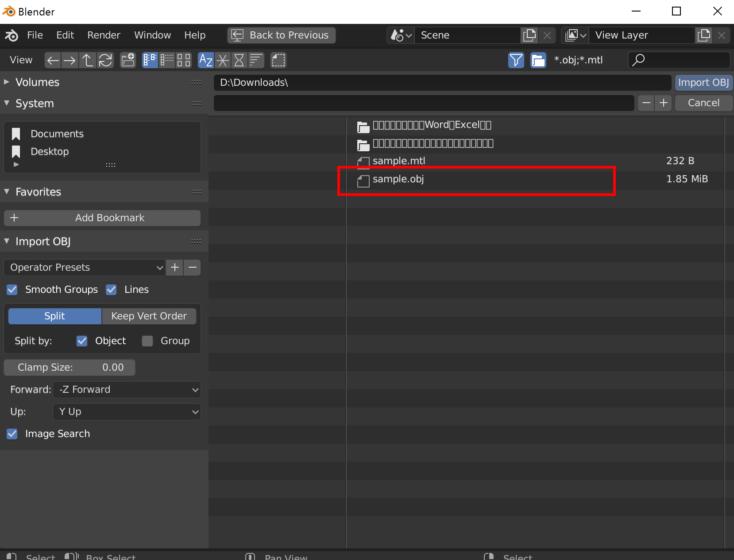734x560 pixels.
Task: Delete the current Scene
Action: tap(547, 35)
